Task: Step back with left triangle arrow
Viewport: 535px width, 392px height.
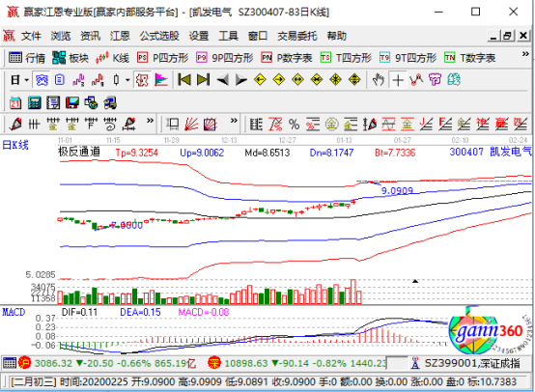Action: (x=223, y=80)
